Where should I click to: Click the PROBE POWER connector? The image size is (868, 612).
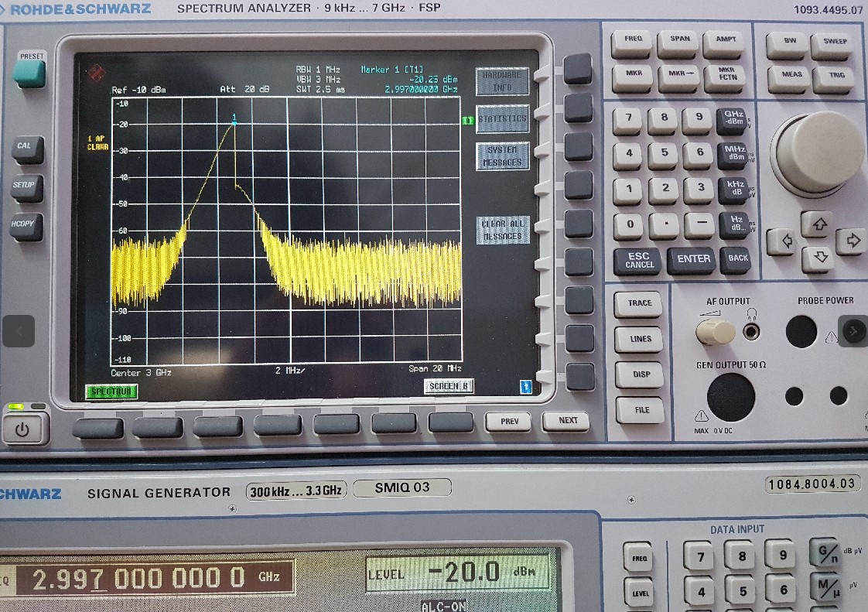801,332
